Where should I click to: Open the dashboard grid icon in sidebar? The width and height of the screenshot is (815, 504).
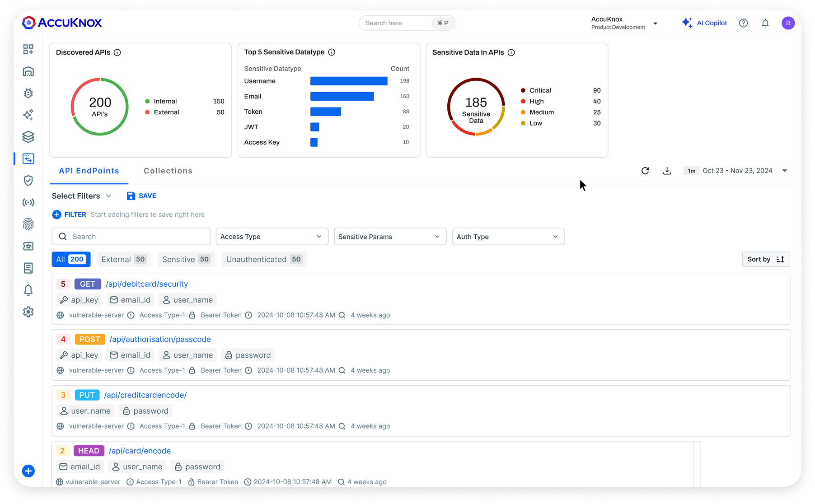coord(28,49)
